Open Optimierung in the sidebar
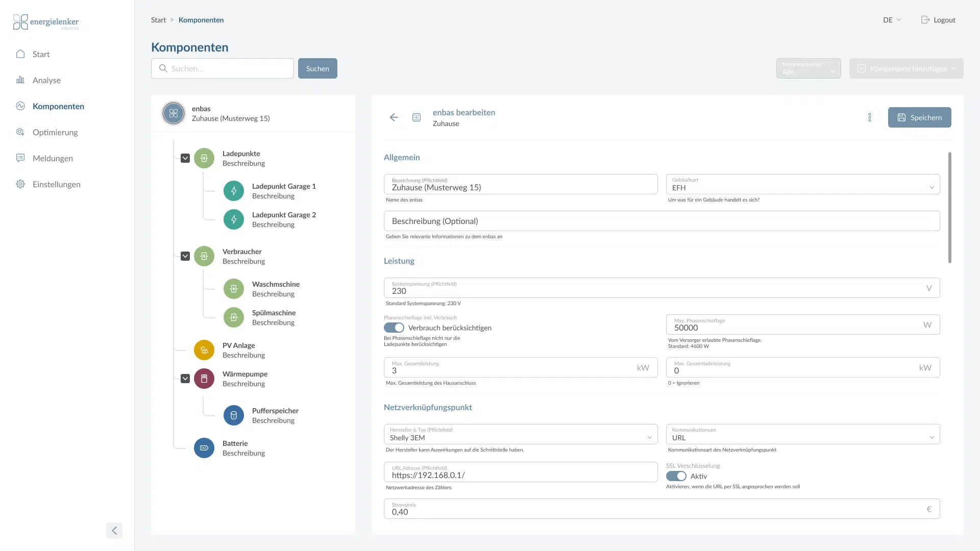The width and height of the screenshot is (980, 551). pyautogui.click(x=55, y=132)
